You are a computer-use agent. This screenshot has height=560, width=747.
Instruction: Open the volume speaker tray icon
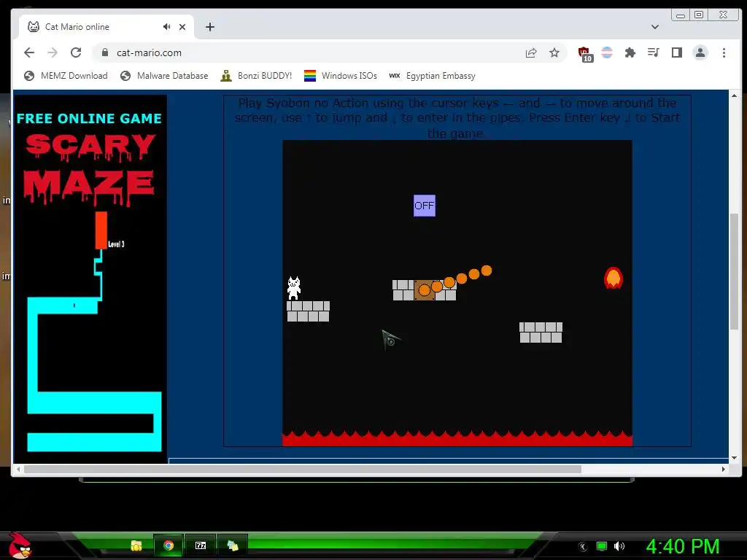tap(619, 546)
